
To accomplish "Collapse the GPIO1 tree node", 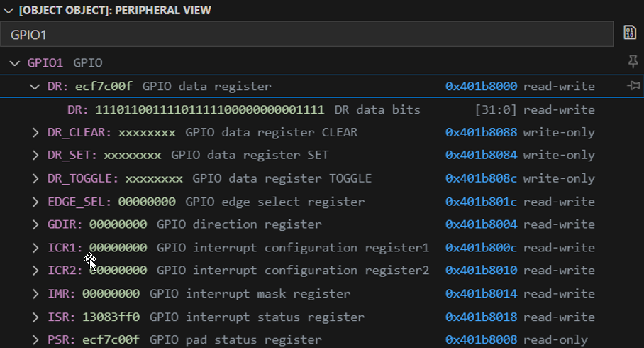I will pos(14,63).
